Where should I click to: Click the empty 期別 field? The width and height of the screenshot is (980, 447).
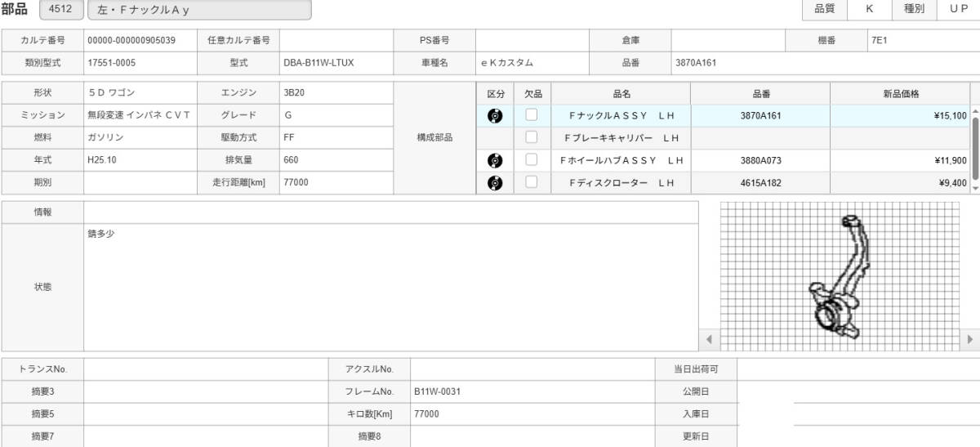(140, 182)
